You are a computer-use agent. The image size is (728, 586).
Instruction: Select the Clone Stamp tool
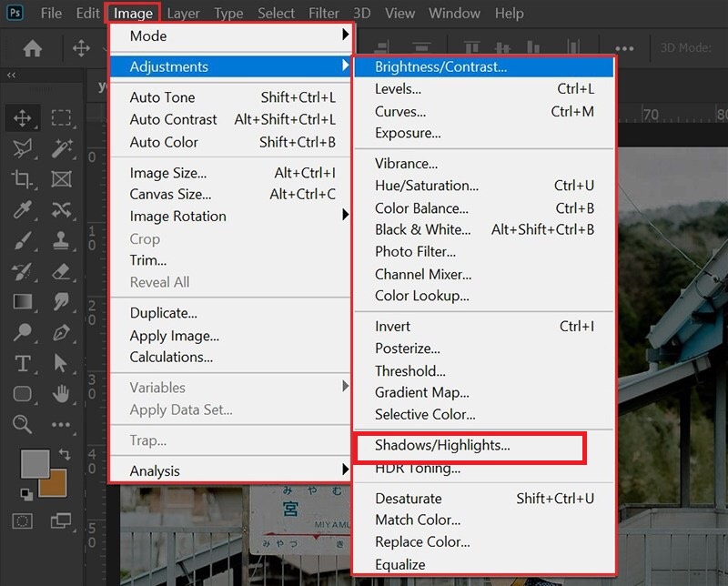(x=61, y=240)
